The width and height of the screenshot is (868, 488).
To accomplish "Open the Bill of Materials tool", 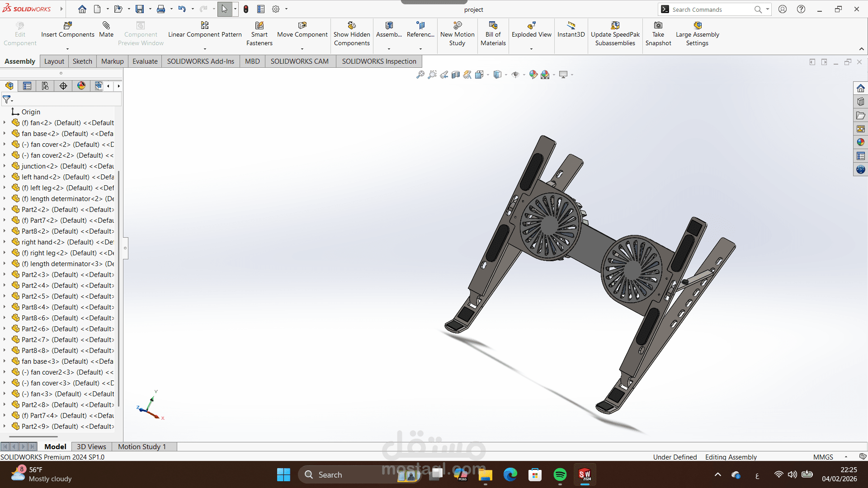I will [x=493, y=34].
